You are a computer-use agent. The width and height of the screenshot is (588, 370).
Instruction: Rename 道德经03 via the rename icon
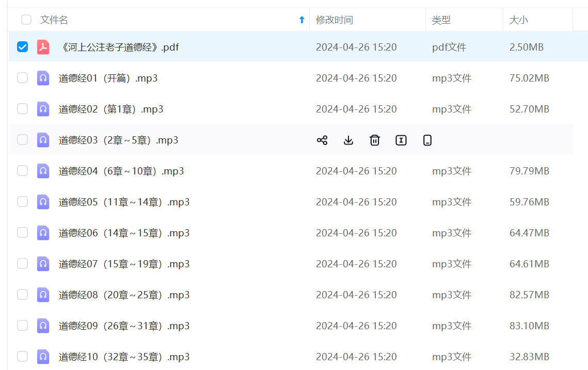401,140
